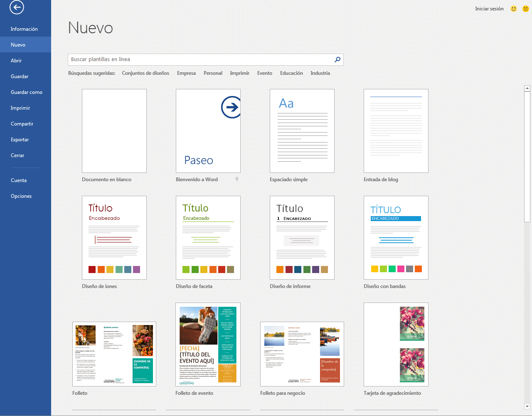Select the Diseño con bandas thumbnail
The width and height of the screenshot is (532, 416).
[x=396, y=238]
